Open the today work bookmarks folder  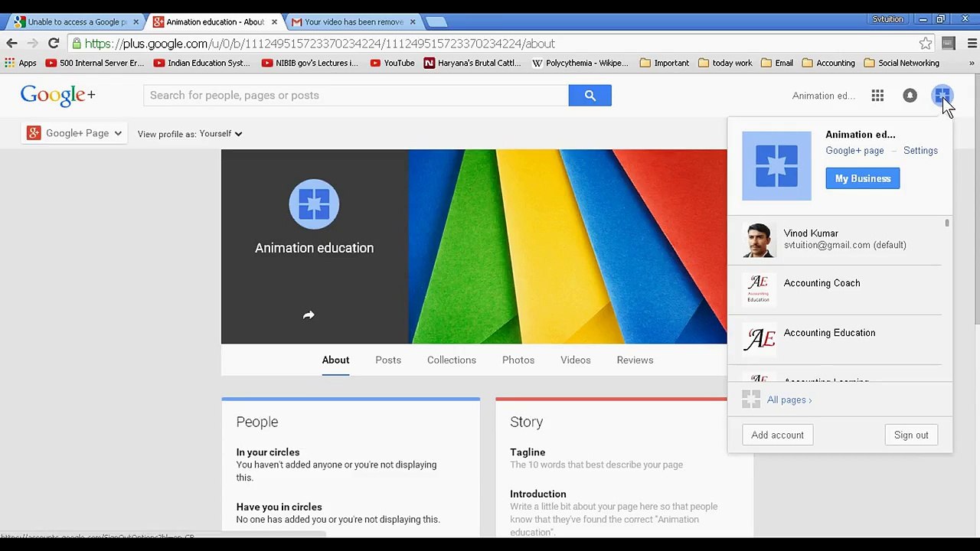pos(725,63)
